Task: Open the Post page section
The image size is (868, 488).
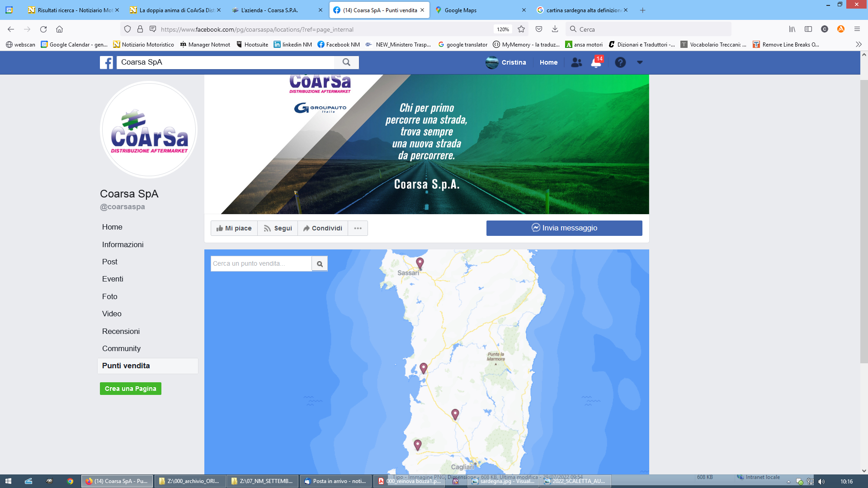Action: point(109,262)
